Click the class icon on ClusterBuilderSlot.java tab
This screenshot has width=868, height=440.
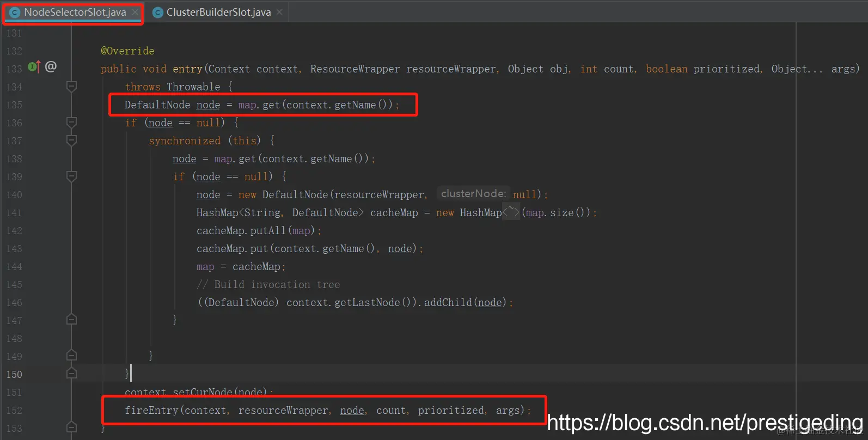coord(158,13)
